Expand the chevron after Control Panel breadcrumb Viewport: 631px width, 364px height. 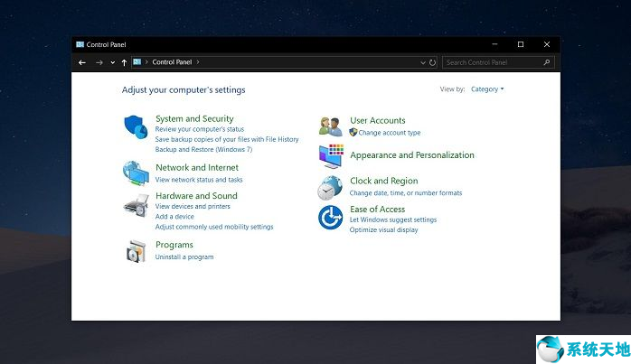point(198,62)
